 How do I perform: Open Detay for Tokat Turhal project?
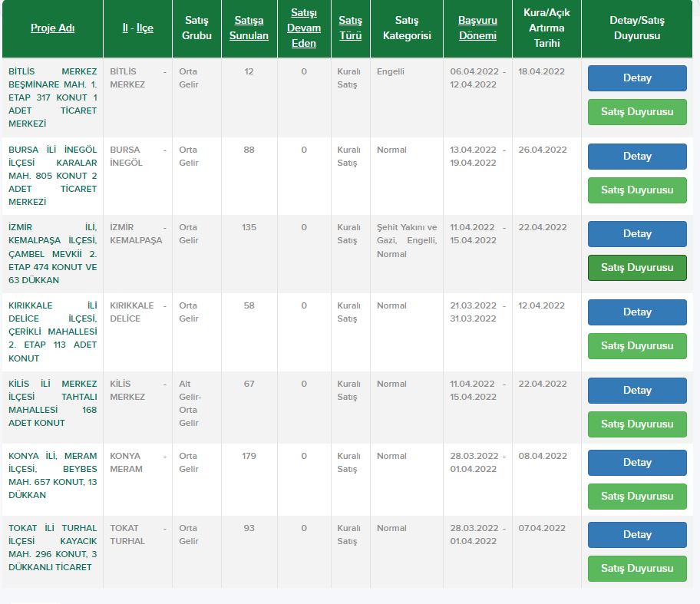pyautogui.click(x=637, y=535)
